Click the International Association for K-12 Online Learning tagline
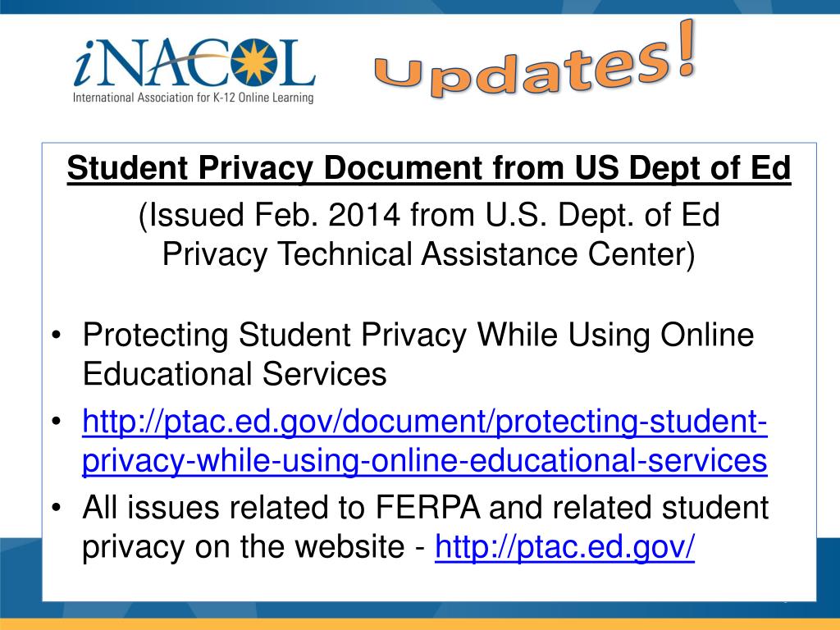Screen dimensions: 840x630 (194, 98)
